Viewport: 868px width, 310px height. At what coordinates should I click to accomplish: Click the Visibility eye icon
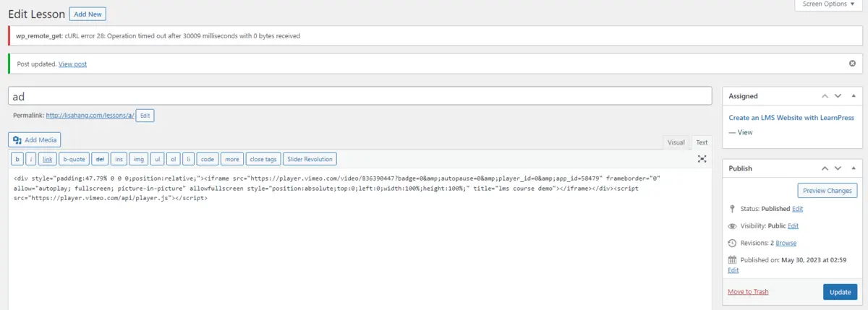tap(732, 226)
